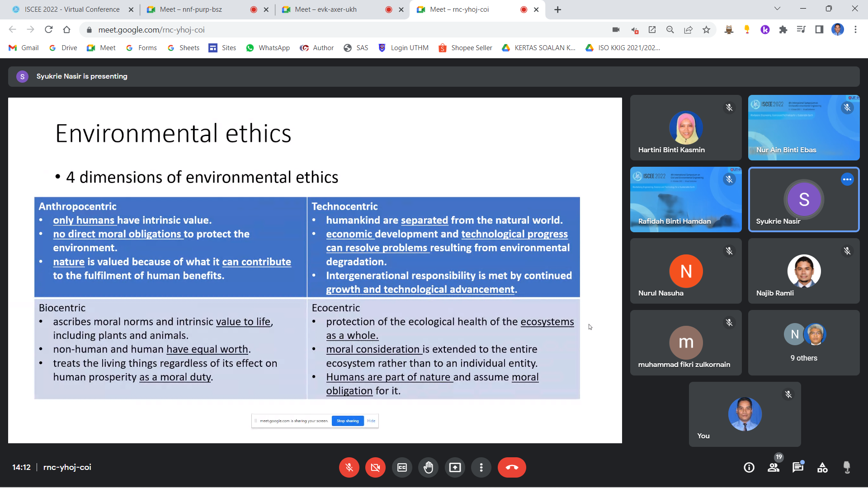Open camera permission icon in address bar
868x488 pixels.
(616, 29)
